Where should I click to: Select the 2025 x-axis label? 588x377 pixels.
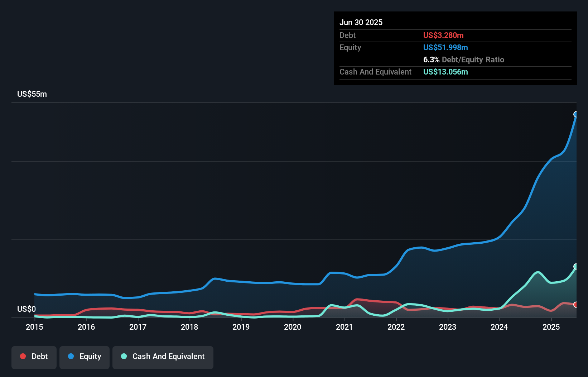tap(551, 327)
